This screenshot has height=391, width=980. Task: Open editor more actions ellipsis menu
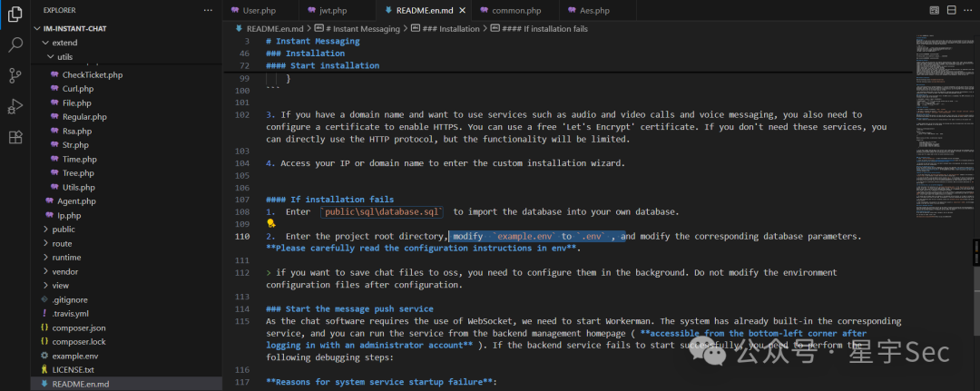point(968,11)
